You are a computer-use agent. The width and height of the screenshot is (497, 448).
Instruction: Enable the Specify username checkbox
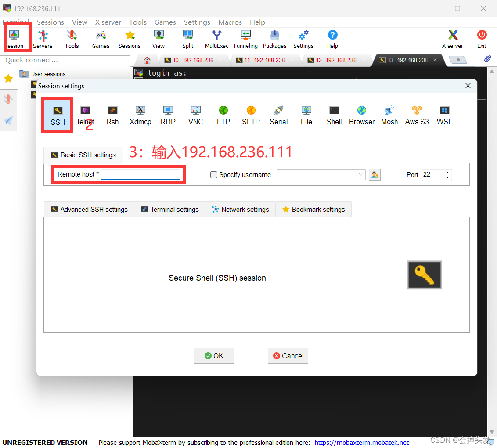[214, 175]
